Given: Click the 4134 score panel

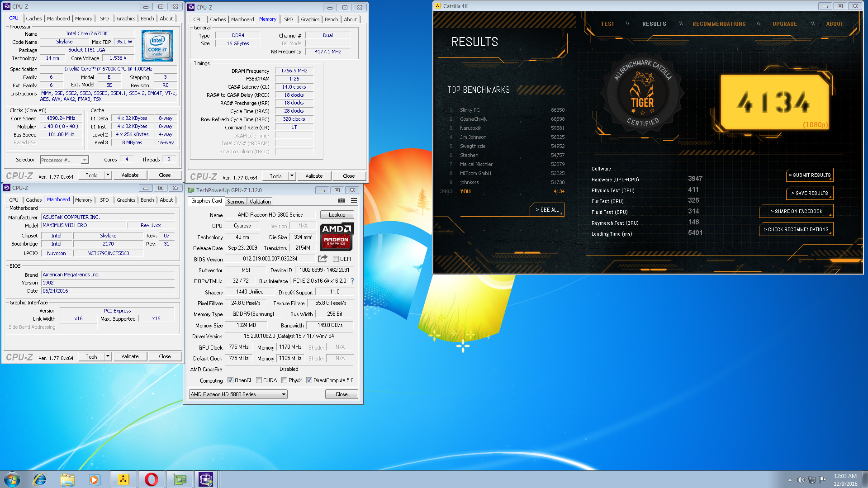Looking at the screenshot, I should click(x=774, y=102).
